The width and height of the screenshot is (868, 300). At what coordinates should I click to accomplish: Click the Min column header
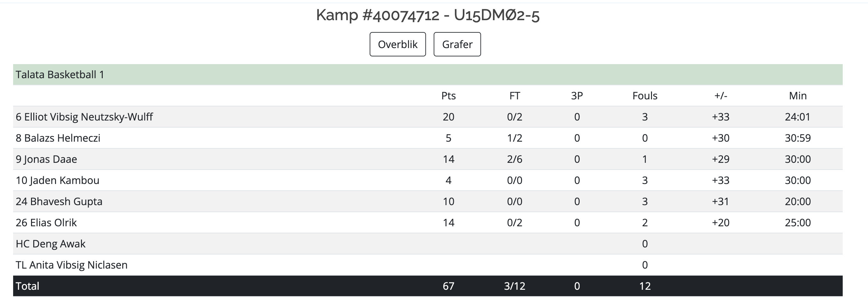tap(798, 96)
